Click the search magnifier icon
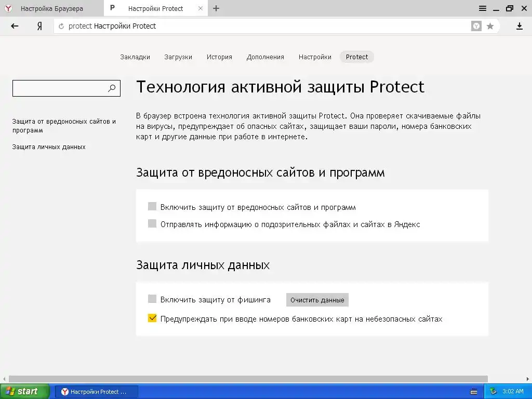This screenshot has height=399, width=532. [x=112, y=88]
